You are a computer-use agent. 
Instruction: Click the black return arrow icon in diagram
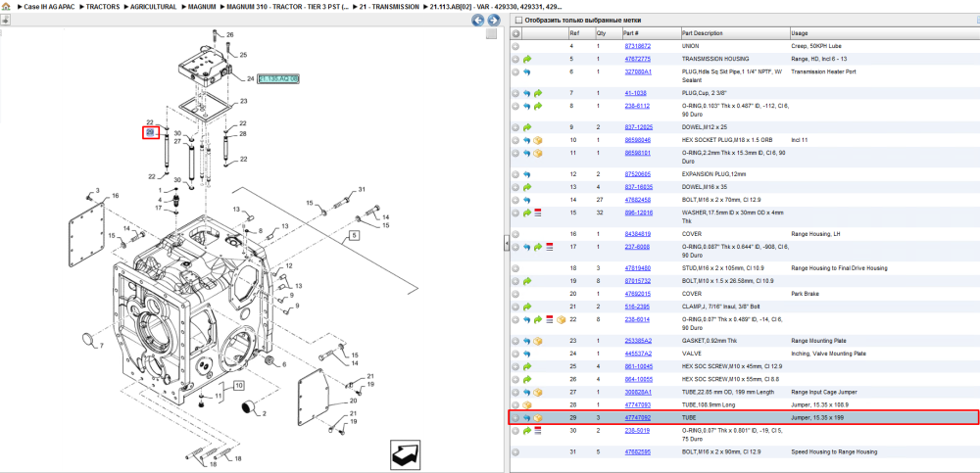[408, 454]
